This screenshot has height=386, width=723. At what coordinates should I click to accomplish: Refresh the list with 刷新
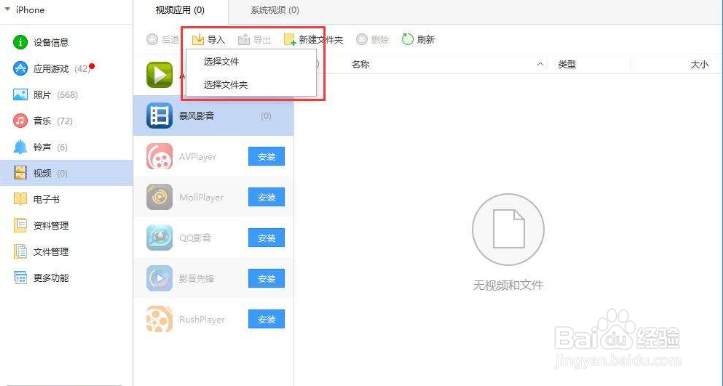coord(418,40)
